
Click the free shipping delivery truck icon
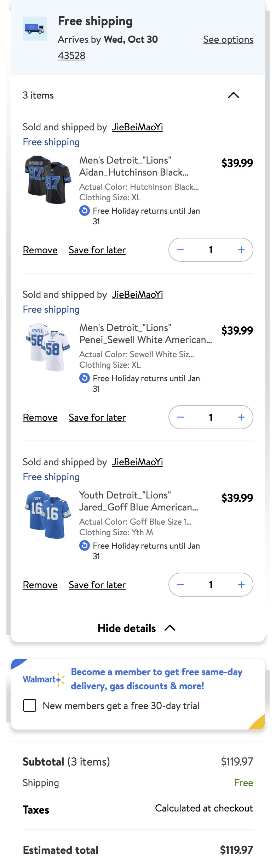pos(35,28)
